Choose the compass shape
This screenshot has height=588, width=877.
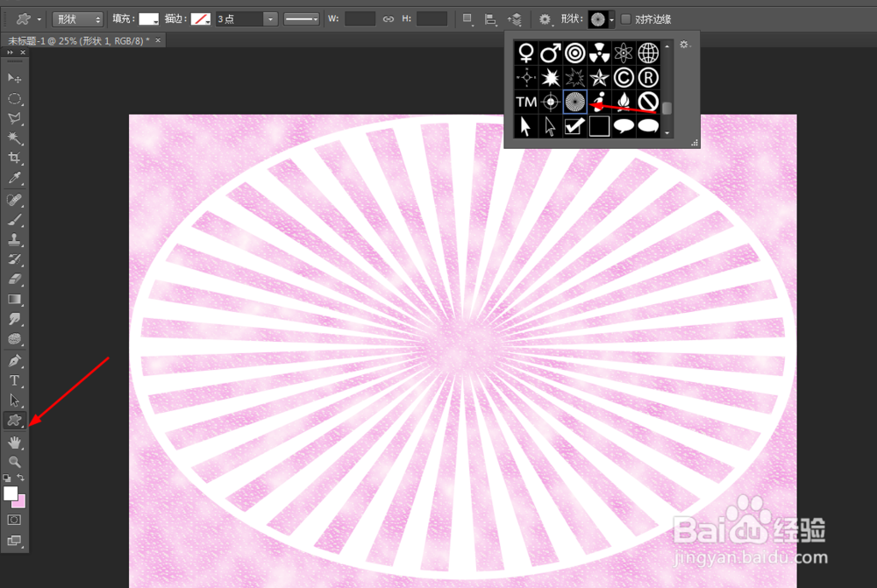pos(525,78)
